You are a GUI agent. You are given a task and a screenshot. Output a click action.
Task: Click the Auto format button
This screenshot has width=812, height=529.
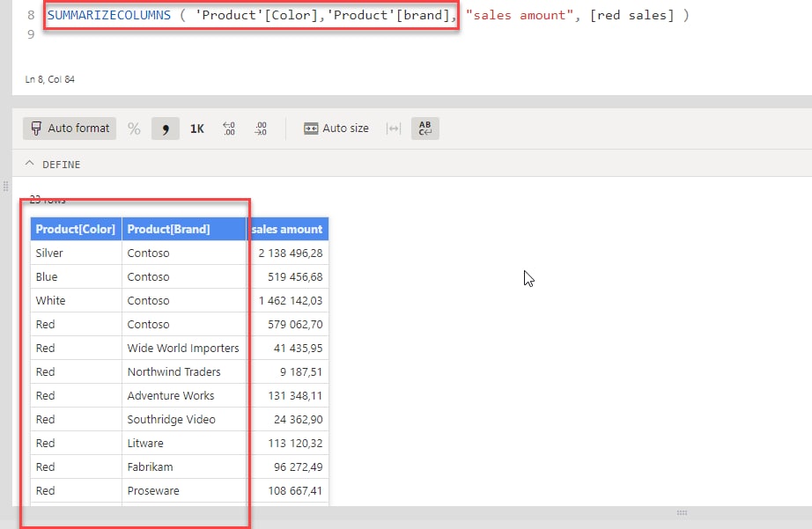pos(70,129)
